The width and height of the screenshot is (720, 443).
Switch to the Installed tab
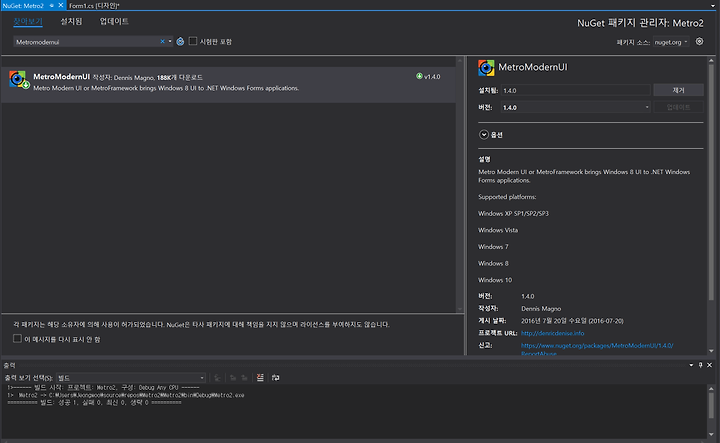point(71,22)
